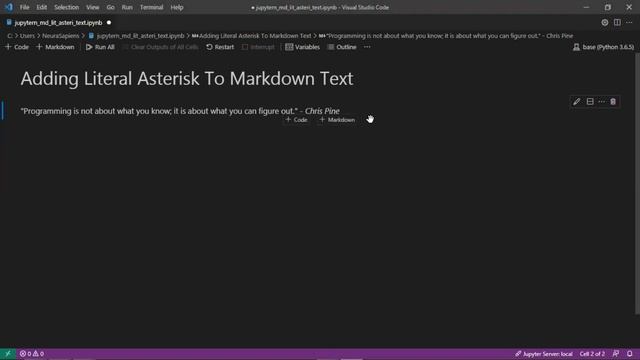Image resolution: width=640 pixels, height=360 pixels.
Task: Select the jupytern_md_lit_asteri_text.ipynb tab
Action: point(58,23)
